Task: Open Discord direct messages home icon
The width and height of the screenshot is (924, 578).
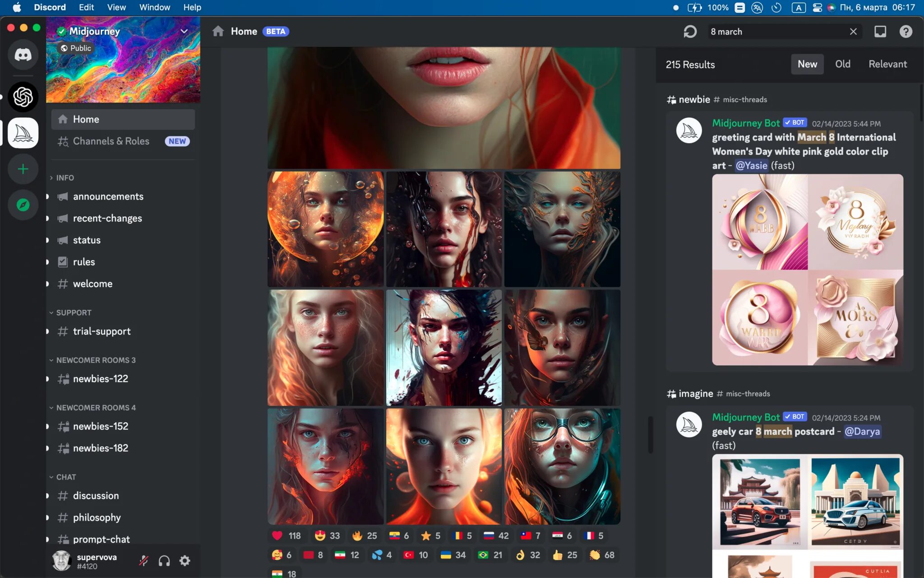Action: [x=23, y=55]
